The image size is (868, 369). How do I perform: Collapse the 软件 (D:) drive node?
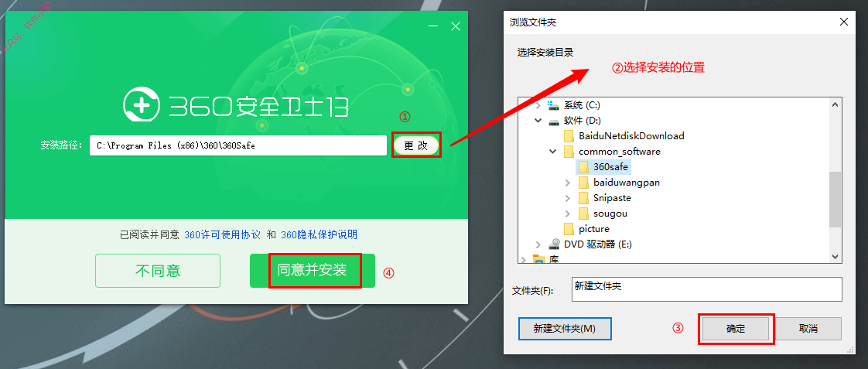point(538,121)
